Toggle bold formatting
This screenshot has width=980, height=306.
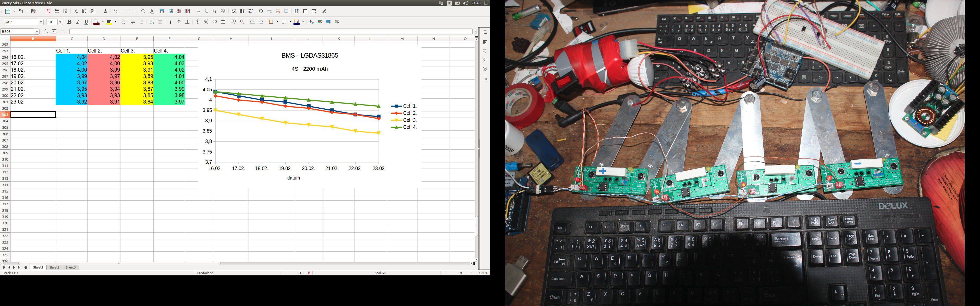pyautogui.click(x=69, y=22)
